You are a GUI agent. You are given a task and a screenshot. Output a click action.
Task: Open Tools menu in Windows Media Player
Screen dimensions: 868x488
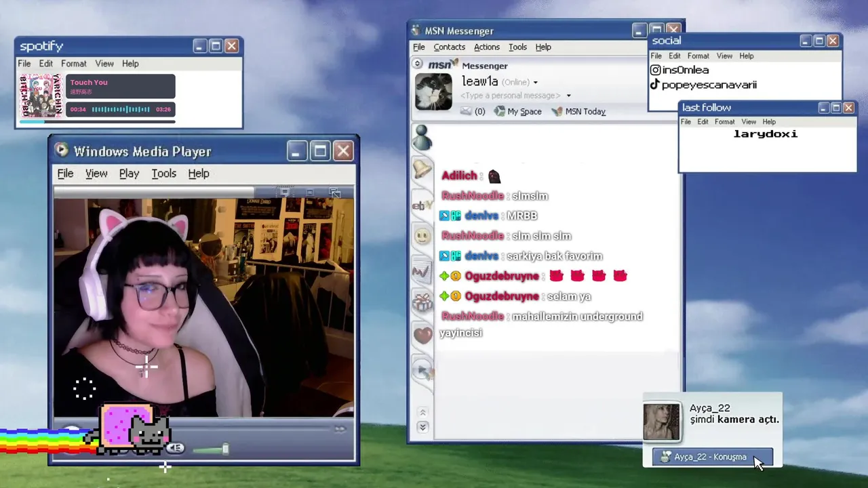[163, 174]
